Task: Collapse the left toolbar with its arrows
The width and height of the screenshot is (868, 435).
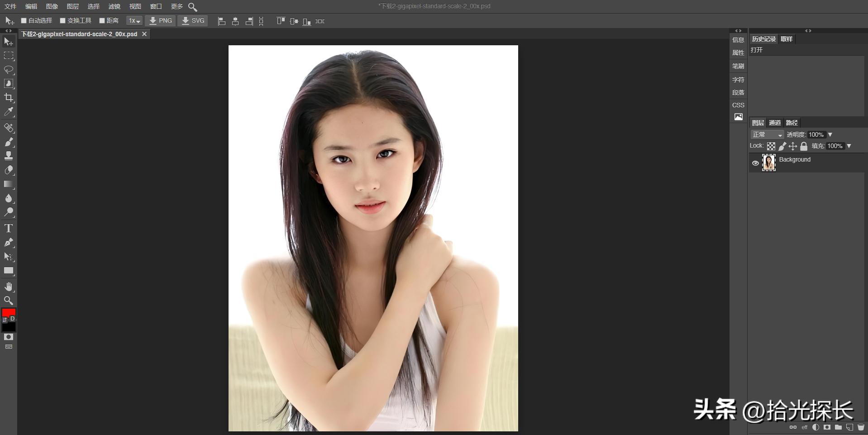Action: [9, 31]
